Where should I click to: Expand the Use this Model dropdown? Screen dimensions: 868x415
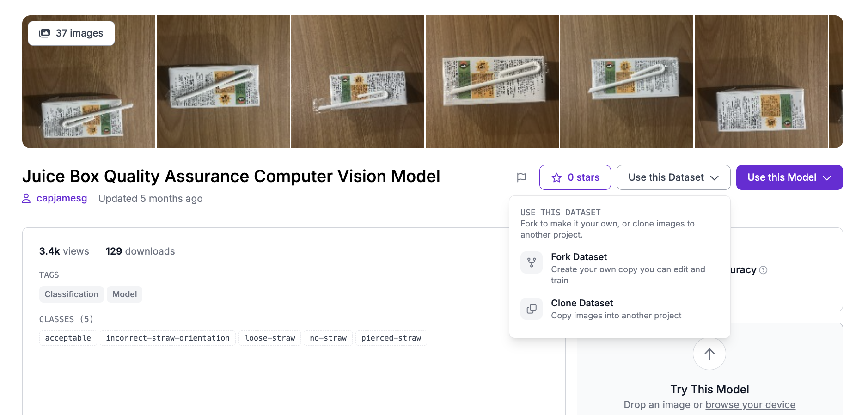click(x=789, y=177)
